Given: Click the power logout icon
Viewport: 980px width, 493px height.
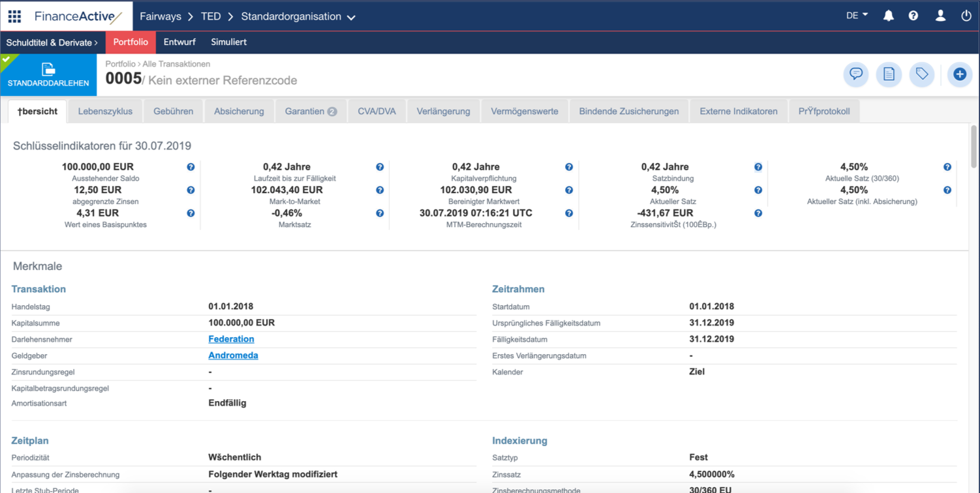Looking at the screenshot, I should (966, 16).
